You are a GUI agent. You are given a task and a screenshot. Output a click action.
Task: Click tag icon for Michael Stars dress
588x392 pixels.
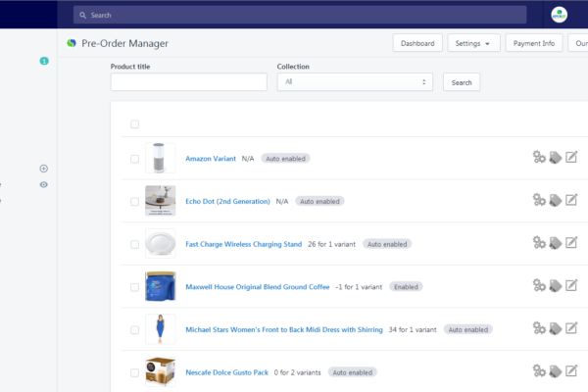[x=556, y=328]
